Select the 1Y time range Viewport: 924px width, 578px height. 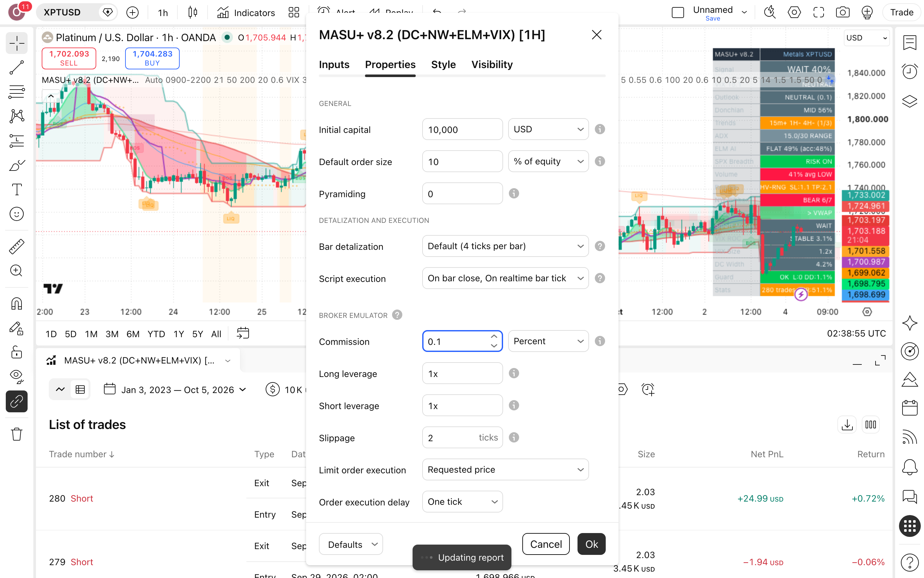tap(179, 334)
